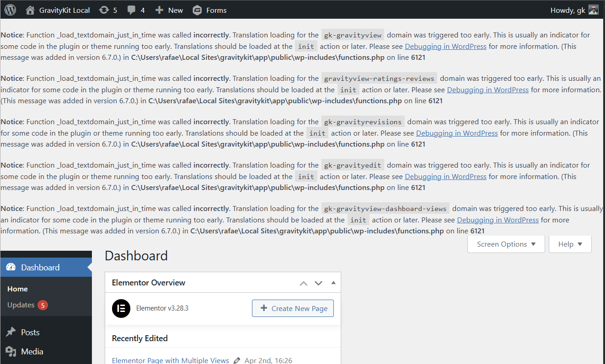Move Elementor Overview widget up
Viewport: 605px width, 364px height.
coord(304,283)
